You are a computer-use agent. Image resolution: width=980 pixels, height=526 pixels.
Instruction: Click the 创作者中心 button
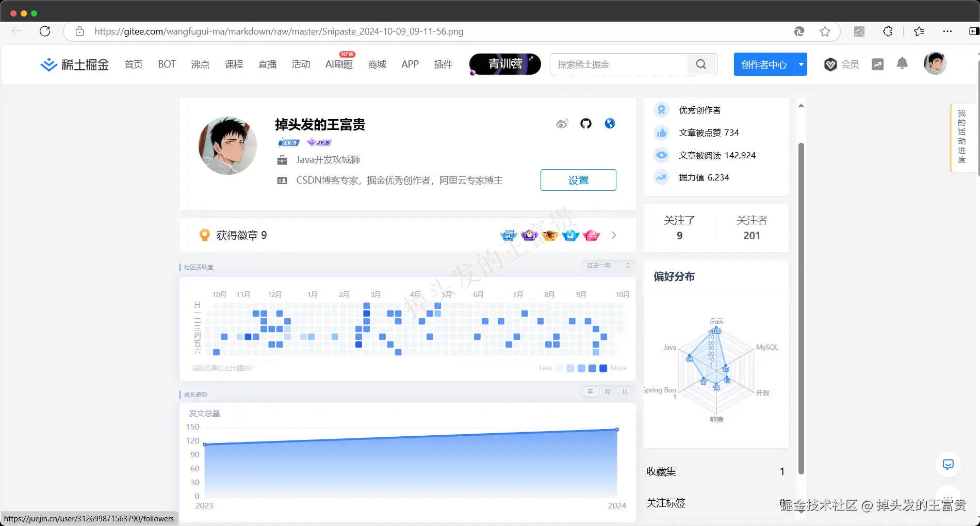pyautogui.click(x=764, y=64)
